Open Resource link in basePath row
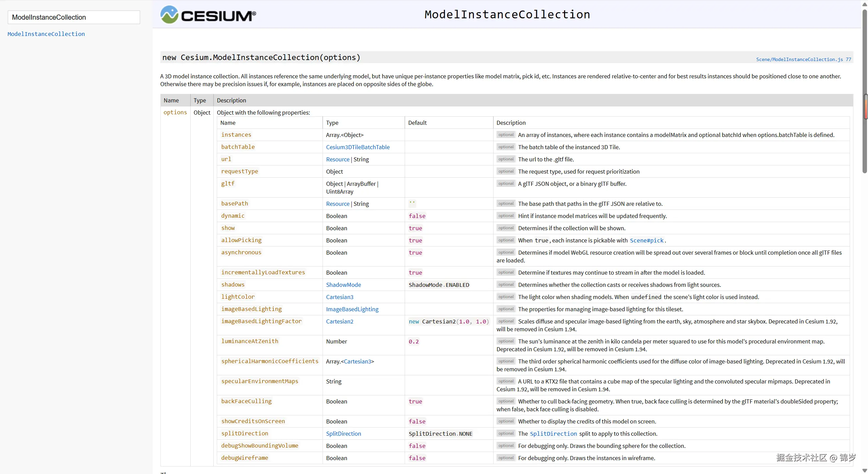 coord(337,204)
